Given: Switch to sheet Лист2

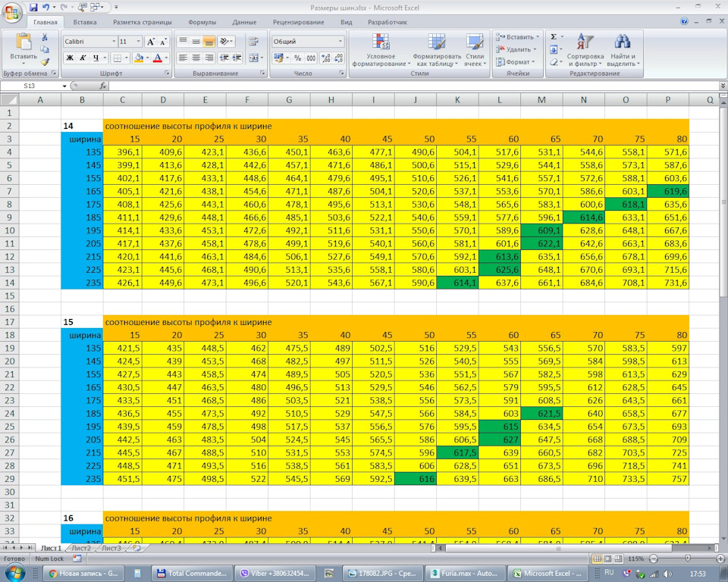Looking at the screenshot, I should [81, 548].
